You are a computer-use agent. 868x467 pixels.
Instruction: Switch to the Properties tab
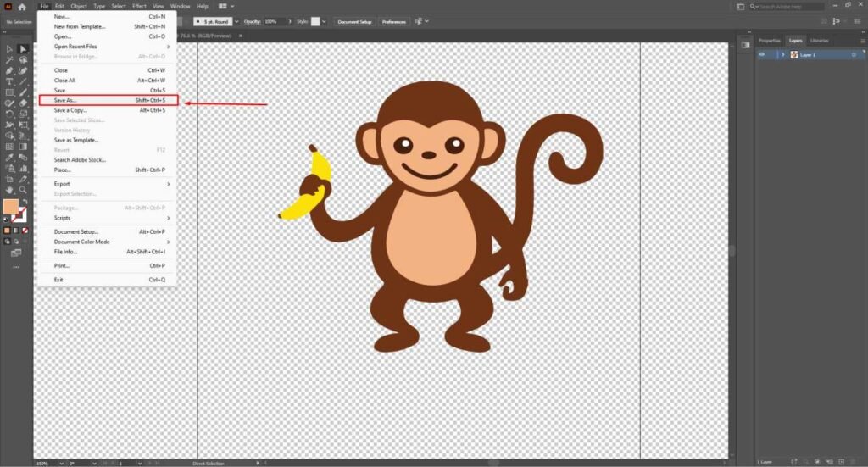[x=770, y=41]
